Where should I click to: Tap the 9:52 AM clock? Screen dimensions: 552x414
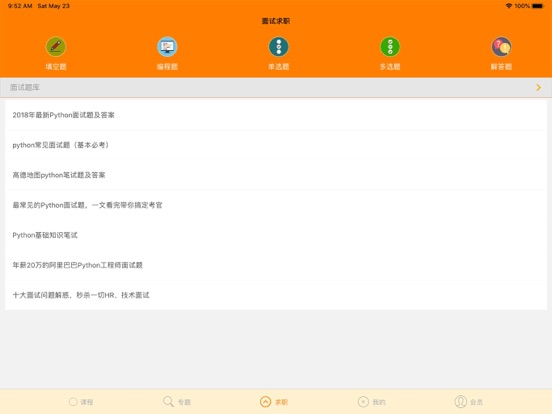click(20, 6)
